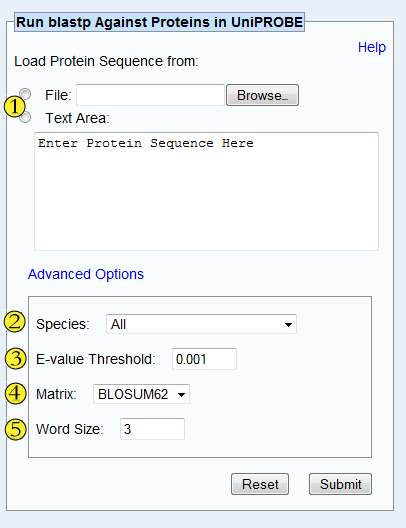Viewport: 406px width, 528px height.
Task: Select the File radio button
Action: (25, 94)
